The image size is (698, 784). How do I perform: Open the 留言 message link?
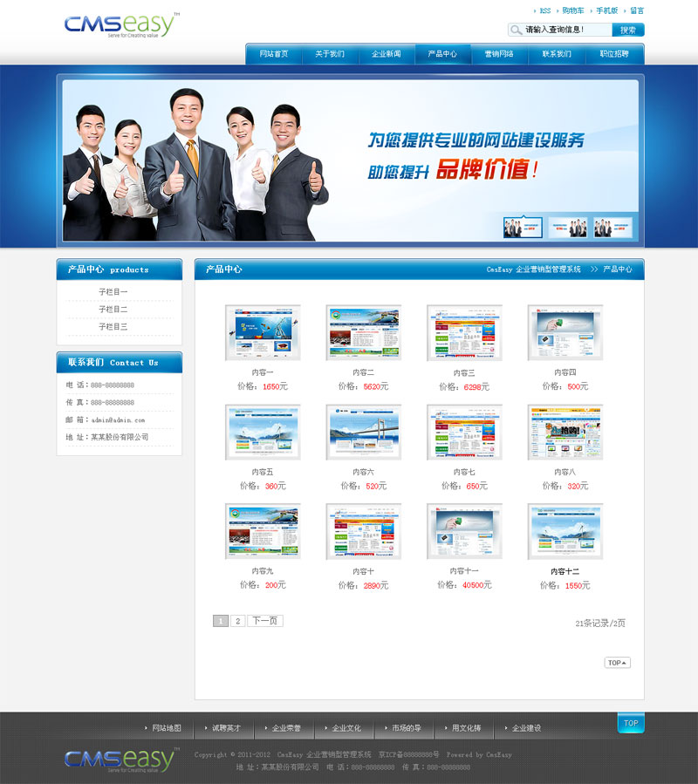point(637,10)
